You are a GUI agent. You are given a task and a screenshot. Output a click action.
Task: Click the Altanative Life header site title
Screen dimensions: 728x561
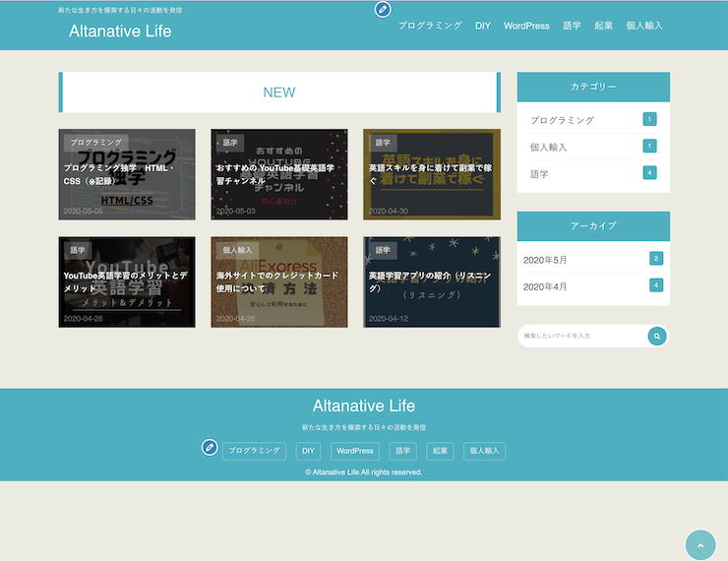(120, 31)
